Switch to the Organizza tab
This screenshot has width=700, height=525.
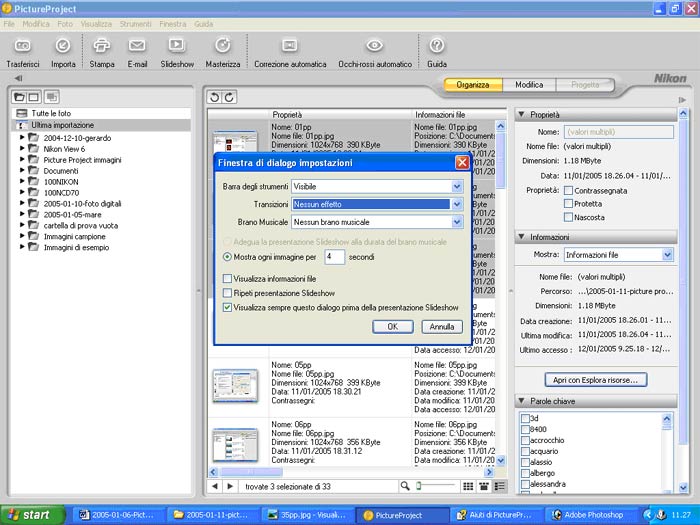tap(473, 84)
